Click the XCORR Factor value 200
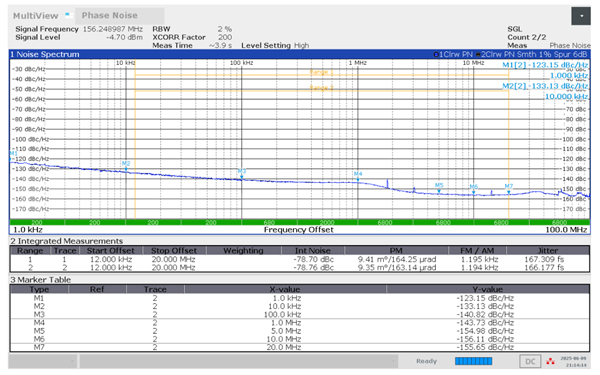 pos(225,37)
